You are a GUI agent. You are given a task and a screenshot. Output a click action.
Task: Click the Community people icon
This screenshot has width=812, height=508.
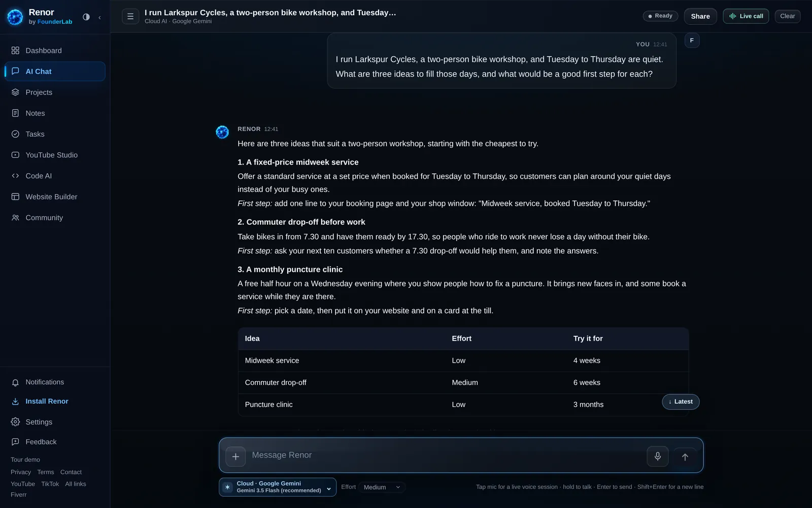[x=15, y=217]
